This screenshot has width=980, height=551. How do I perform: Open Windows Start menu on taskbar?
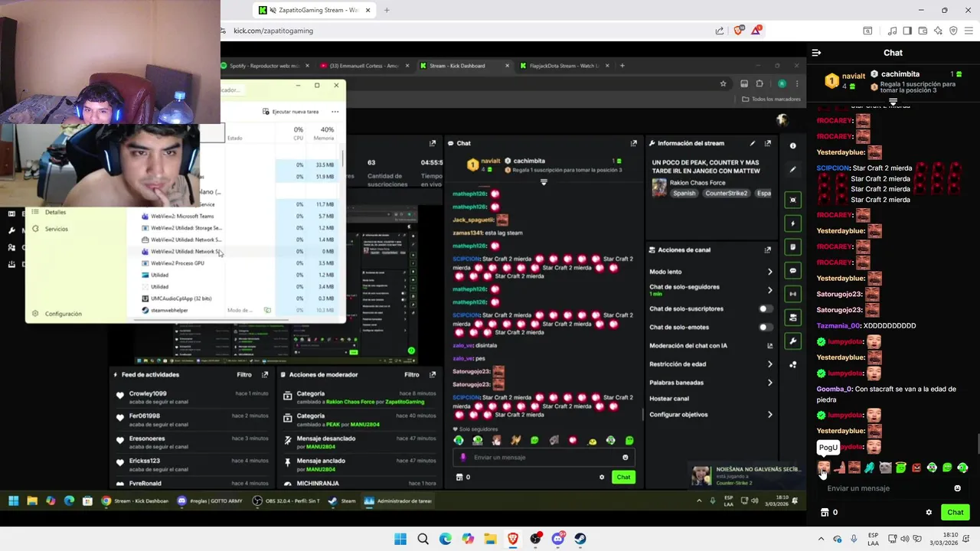(x=400, y=539)
